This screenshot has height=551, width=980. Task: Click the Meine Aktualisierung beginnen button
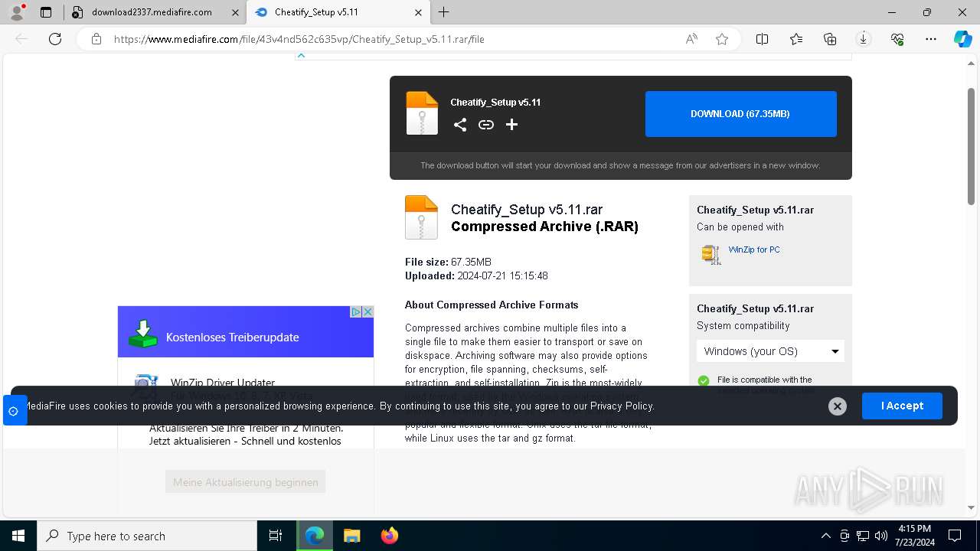point(246,482)
